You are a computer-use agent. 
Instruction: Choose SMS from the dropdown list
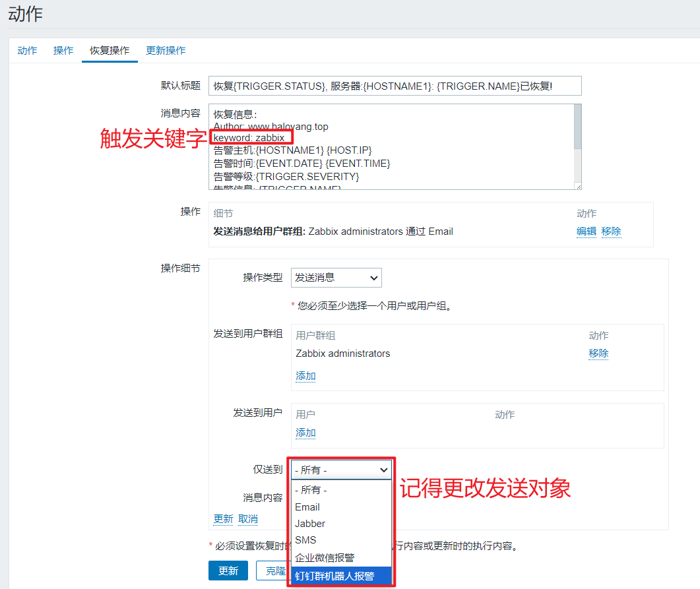[x=342, y=540]
